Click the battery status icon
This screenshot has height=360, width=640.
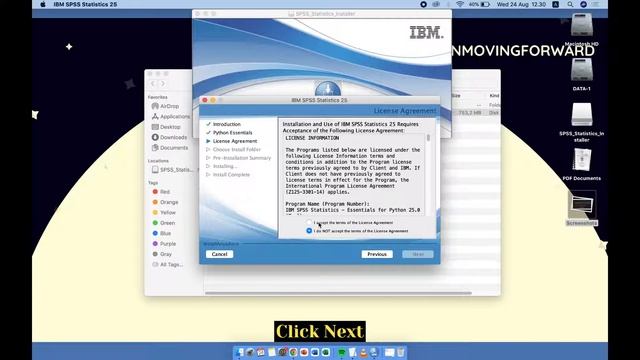tap(485, 4)
